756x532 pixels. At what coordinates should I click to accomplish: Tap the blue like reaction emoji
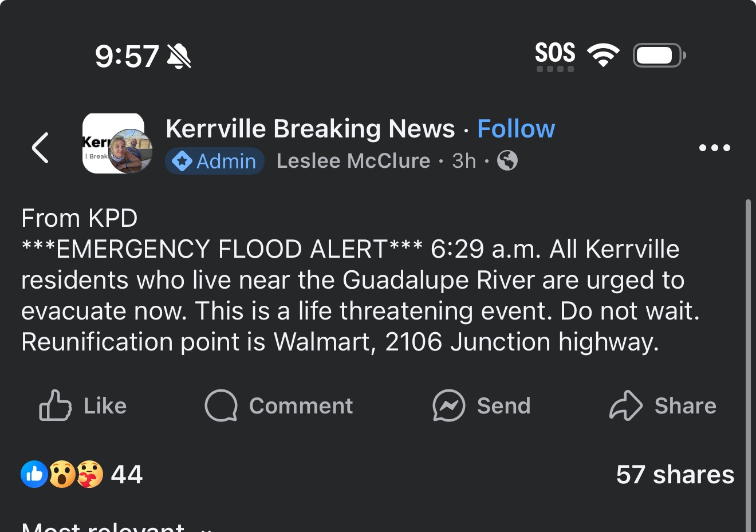click(34, 474)
